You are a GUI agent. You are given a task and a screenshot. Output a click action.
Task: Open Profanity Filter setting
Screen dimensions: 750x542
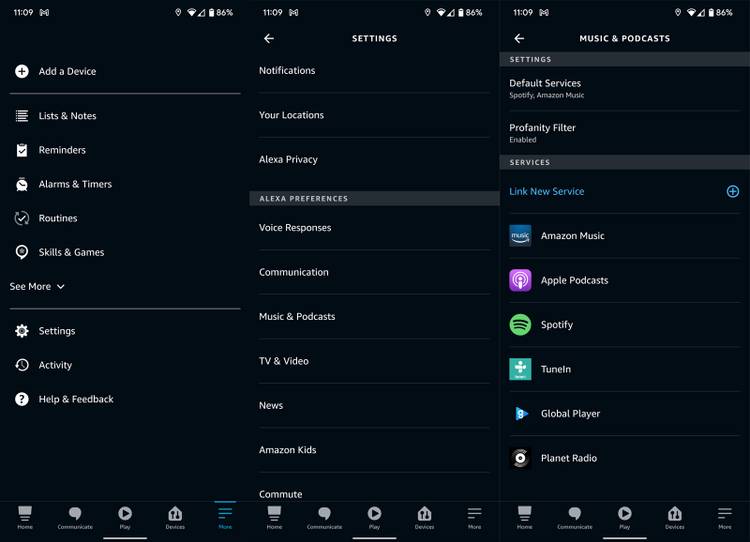[625, 133]
